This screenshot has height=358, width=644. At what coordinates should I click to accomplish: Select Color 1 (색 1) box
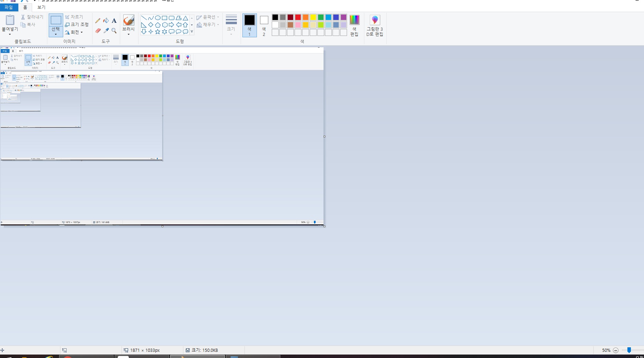250,25
